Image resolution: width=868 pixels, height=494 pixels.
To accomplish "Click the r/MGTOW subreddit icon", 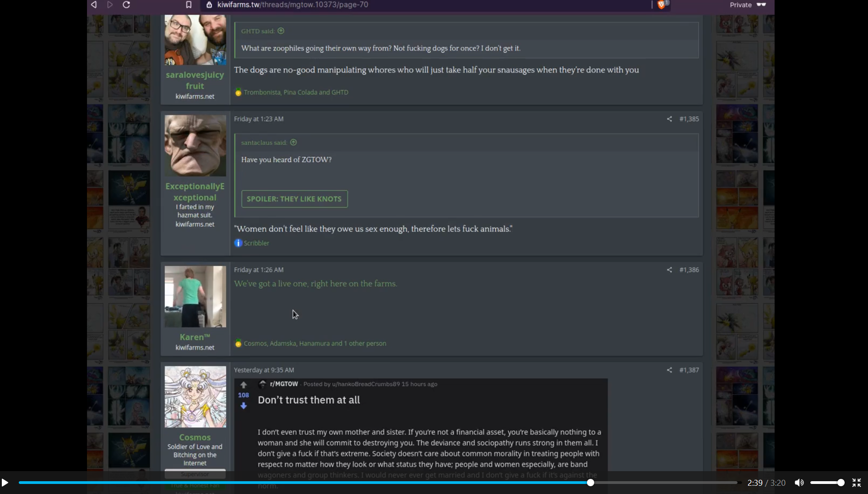I will coord(262,384).
